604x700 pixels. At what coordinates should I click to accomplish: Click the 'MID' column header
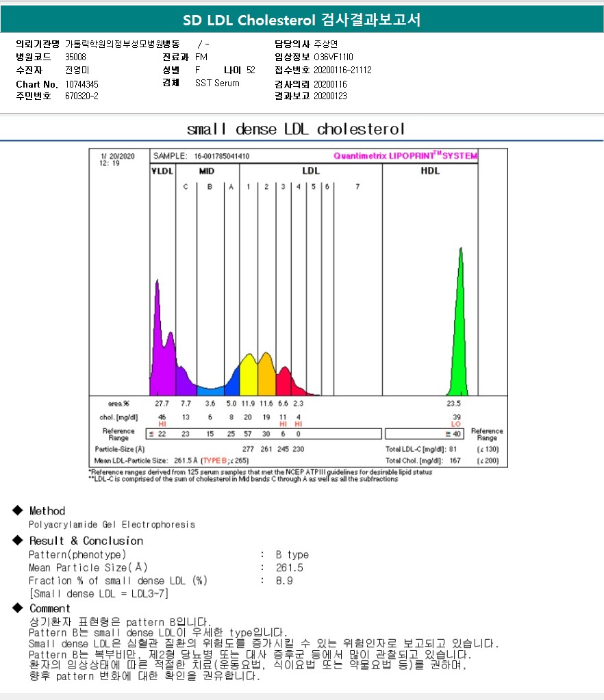(206, 171)
